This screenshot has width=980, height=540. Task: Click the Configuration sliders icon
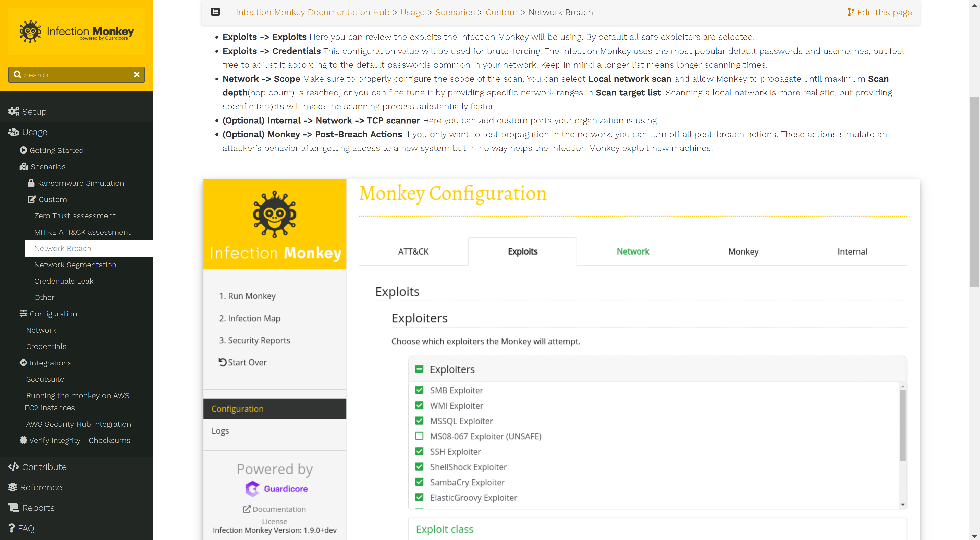click(23, 314)
